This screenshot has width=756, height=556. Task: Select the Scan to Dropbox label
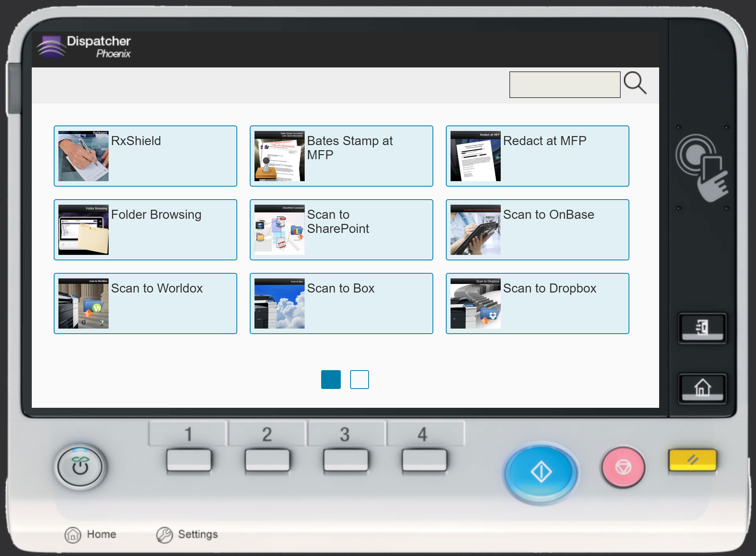pos(550,288)
